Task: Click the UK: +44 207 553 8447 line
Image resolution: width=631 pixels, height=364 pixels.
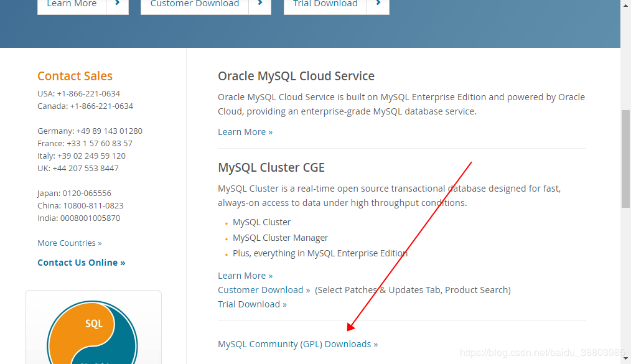Action: (x=78, y=169)
